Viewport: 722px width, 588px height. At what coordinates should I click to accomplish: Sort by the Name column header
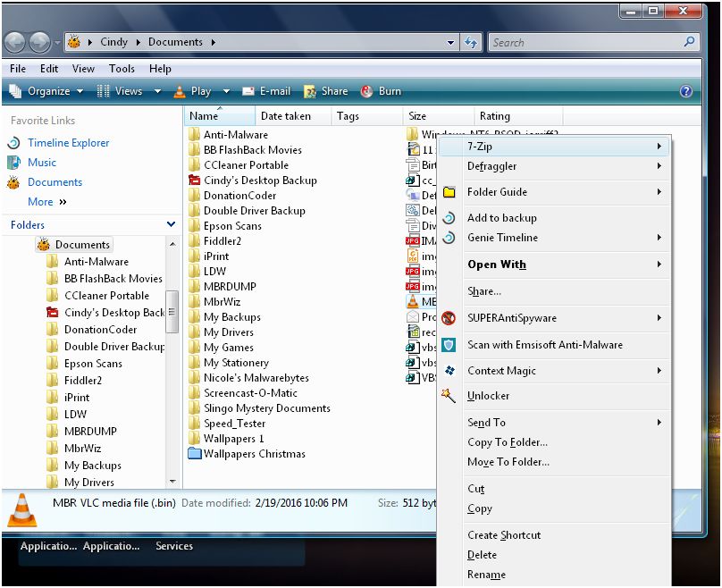pyautogui.click(x=220, y=116)
